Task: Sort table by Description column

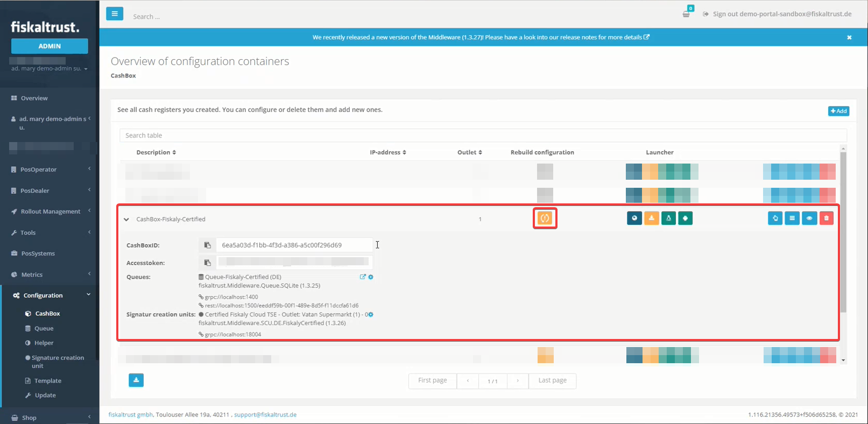Action: [156, 153]
